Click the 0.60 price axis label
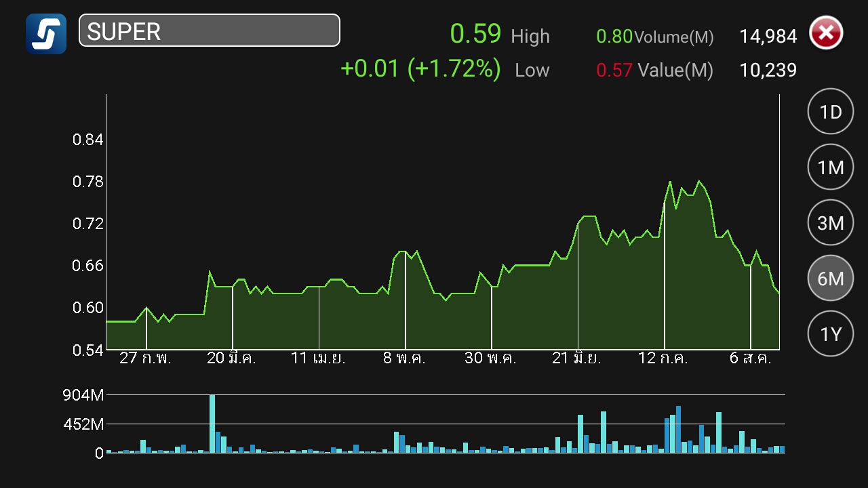This screenshot has width=868, height=488. (87, 308)
